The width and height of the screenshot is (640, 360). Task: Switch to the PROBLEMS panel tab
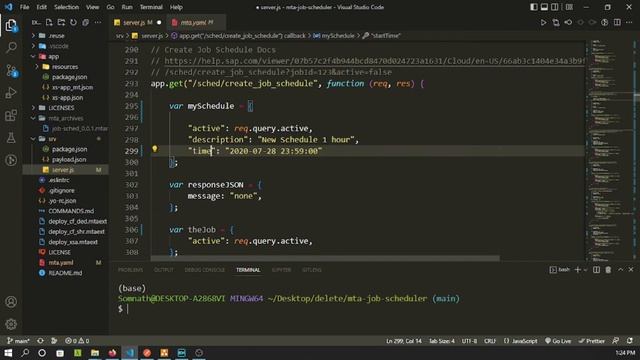[x=130, y=270]
